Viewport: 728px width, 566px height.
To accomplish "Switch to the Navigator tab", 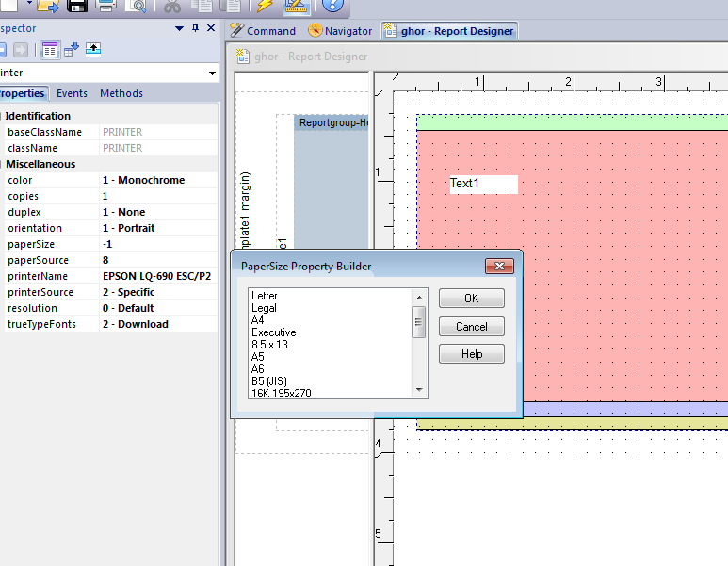I will point(340,31).
